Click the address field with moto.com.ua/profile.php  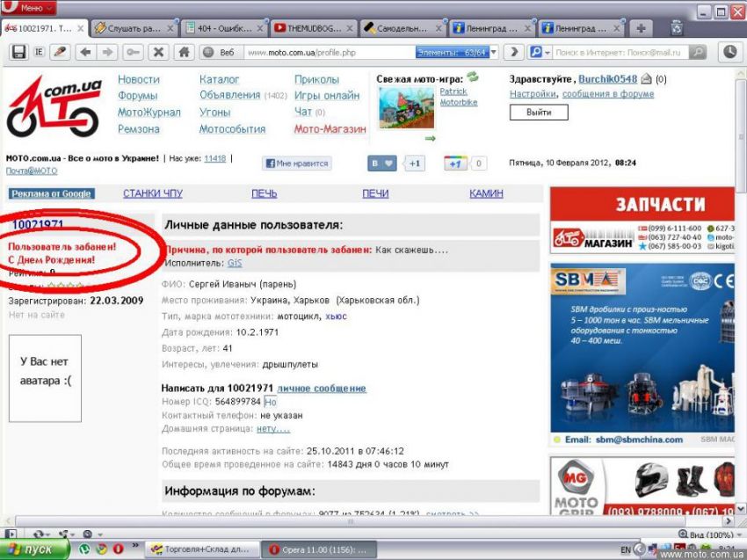[329, 53]
